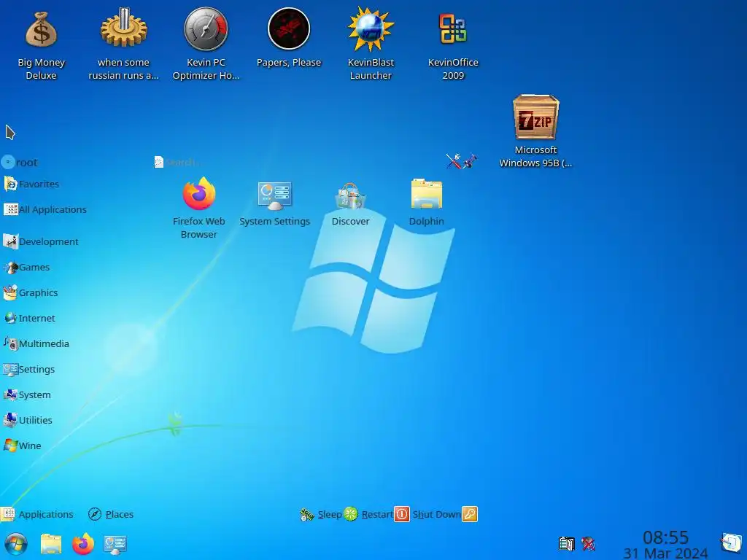Click the Shut Down button
Image resolution: width=747 pixels, height=560 pixels.
(427, 514)
